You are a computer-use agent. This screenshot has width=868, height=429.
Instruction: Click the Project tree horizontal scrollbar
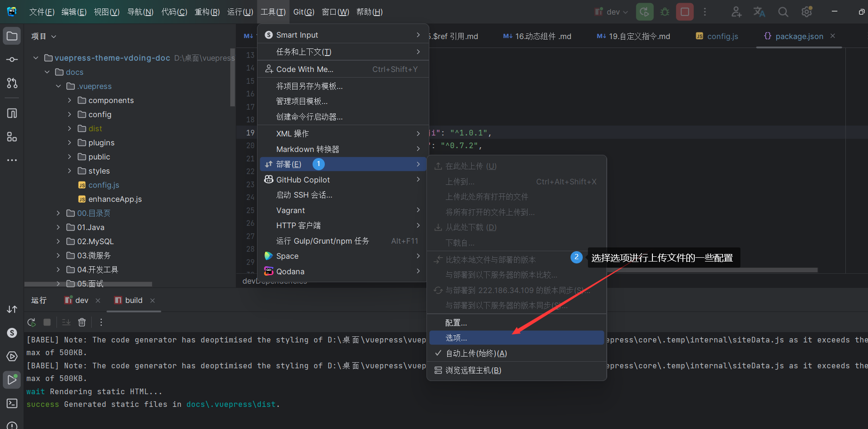[x=88, y=284]
